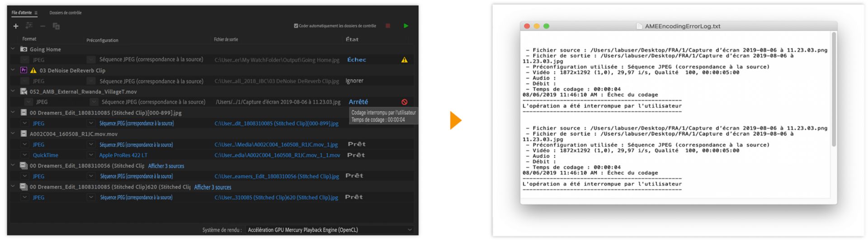Click the file icon of A002C004_160508_R1JC.mov.mov
The height and width of the screenshot is (241, 868).
pos(24,134)
